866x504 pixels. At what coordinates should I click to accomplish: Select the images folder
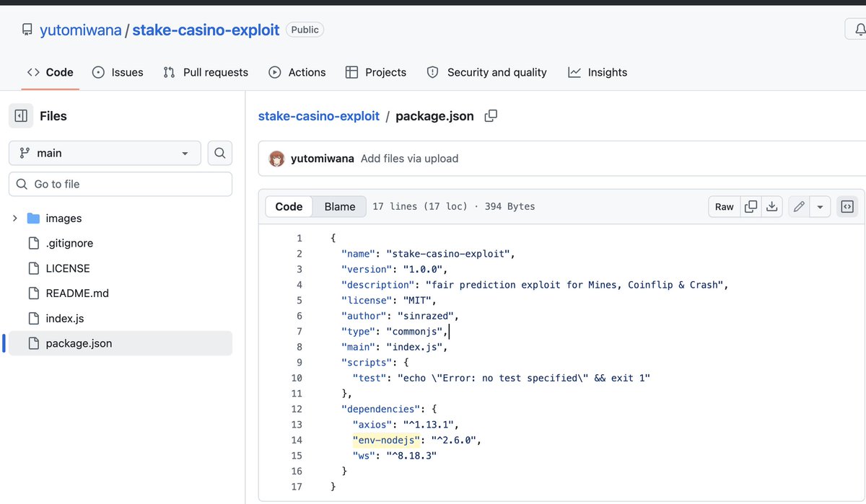click(x=64, y=218)
